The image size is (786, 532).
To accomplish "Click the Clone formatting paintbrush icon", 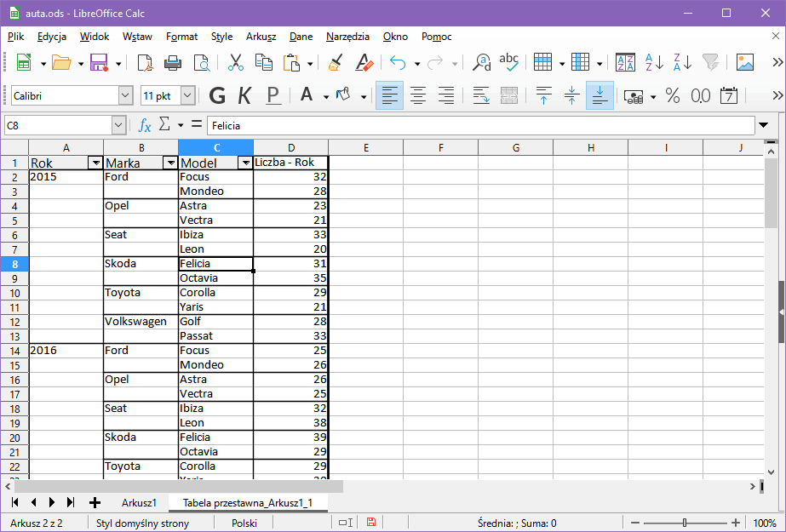I will coord(336,63).
